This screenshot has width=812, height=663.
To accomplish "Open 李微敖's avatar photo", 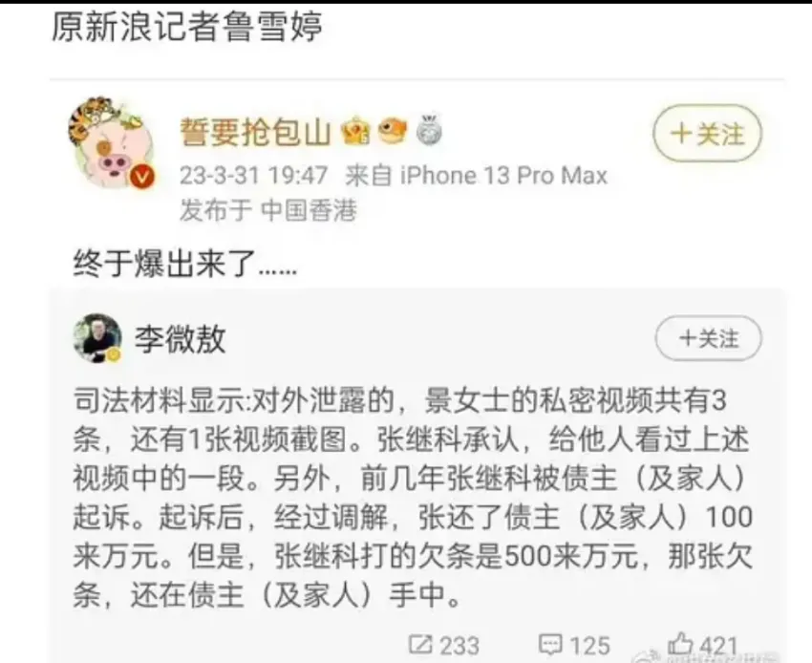I will click(97, 338).
